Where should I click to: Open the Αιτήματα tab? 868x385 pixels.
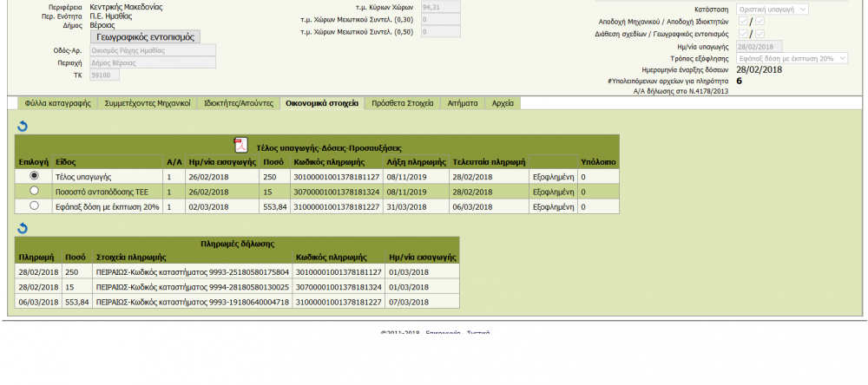tap(463, 102)
